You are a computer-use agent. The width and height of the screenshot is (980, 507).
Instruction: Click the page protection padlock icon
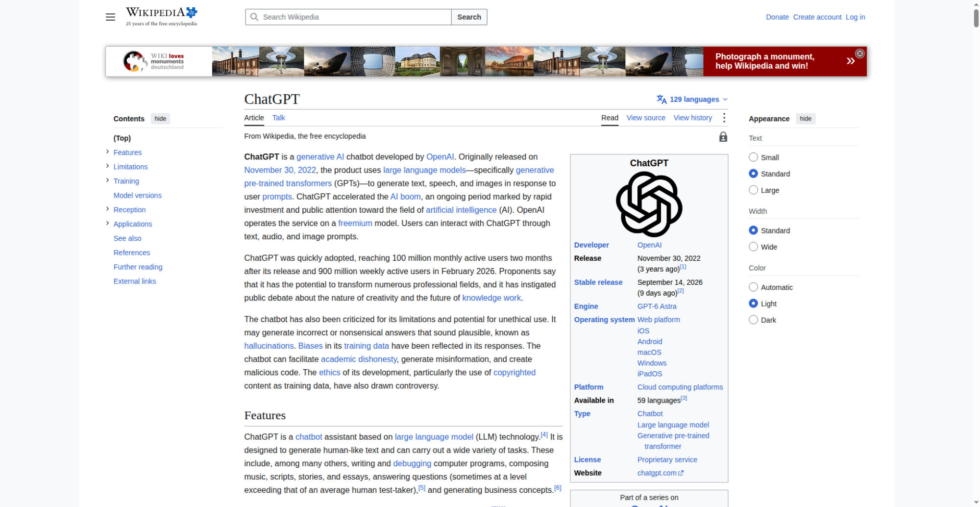(723, 137)
